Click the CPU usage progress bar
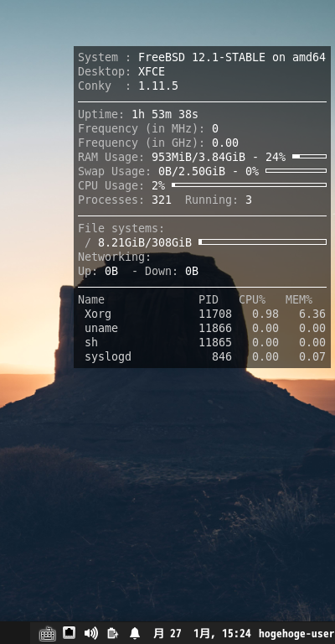 click(x=250, y=184)
